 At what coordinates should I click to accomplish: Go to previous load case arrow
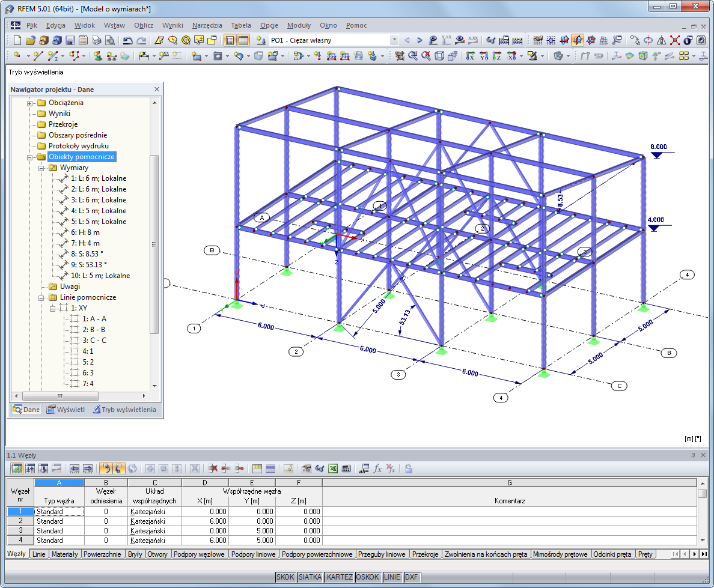[407, 40]
